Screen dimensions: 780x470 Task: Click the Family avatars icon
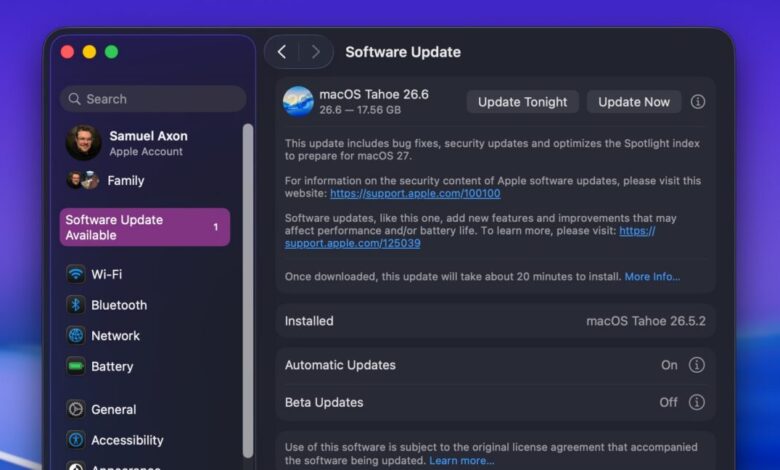83,180
